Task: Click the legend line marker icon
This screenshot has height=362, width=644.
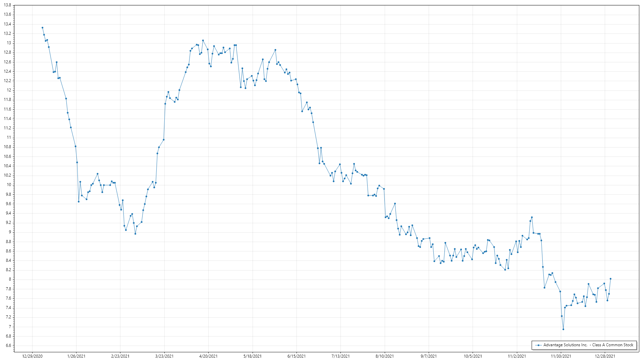Action: click(x=538, y=345)
